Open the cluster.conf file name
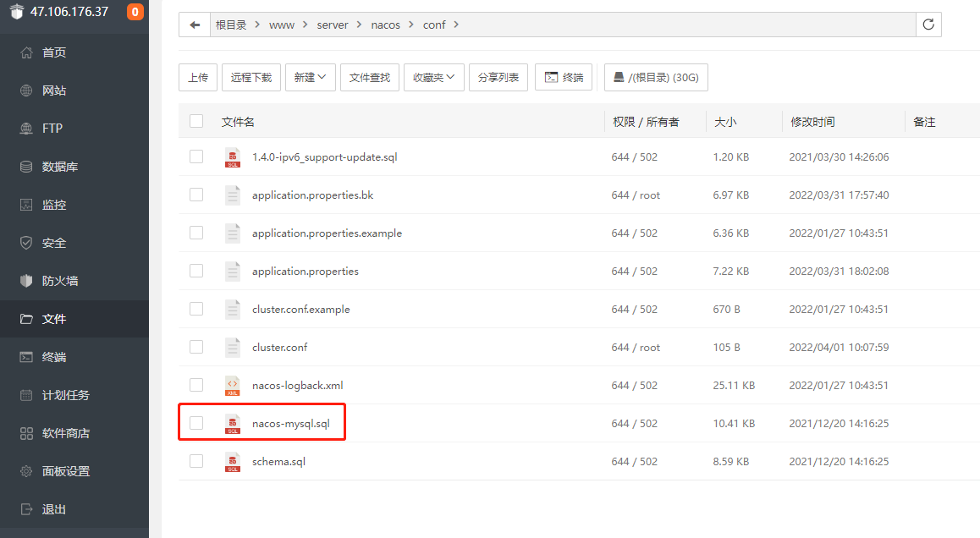This screenshot has height=538, width=980. [x=279, y=348]
